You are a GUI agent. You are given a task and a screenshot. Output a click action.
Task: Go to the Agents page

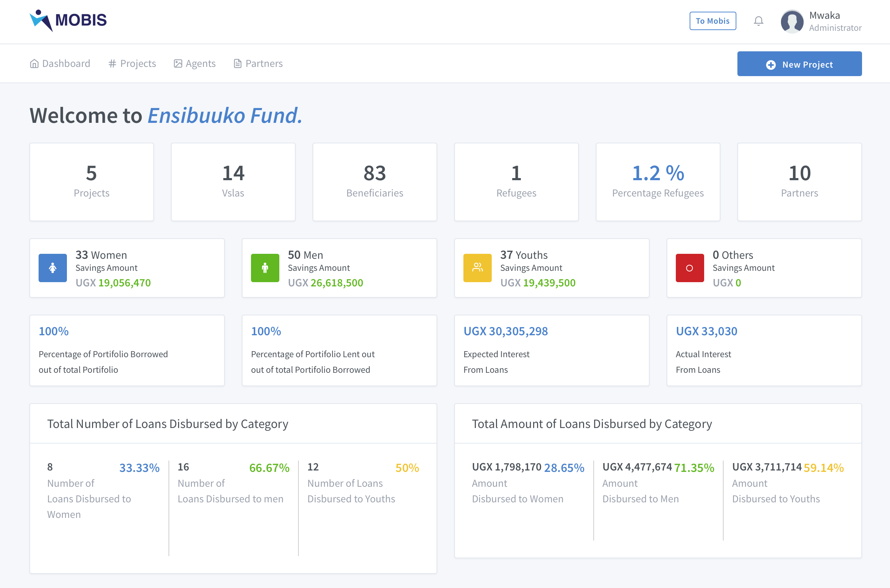(x=195, y=64)
